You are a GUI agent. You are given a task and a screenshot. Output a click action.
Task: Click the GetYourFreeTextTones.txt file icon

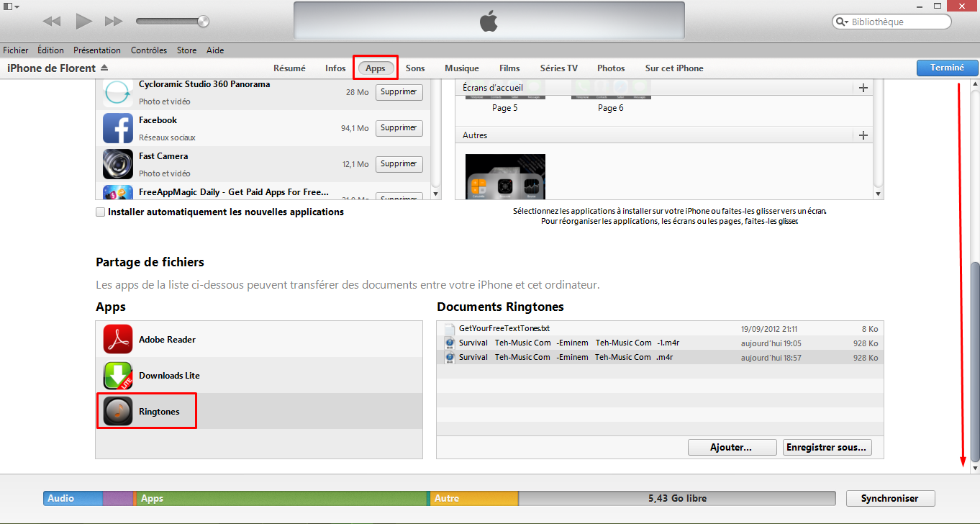click(x=450, y=329)
